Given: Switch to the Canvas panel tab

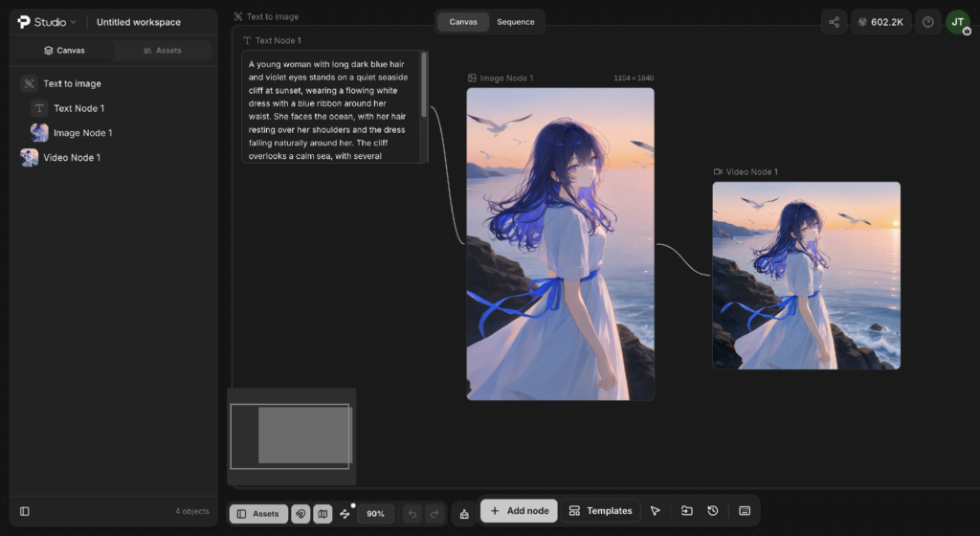Looking at the screenshot, I should pyautogui.click(x=64, y=51).
